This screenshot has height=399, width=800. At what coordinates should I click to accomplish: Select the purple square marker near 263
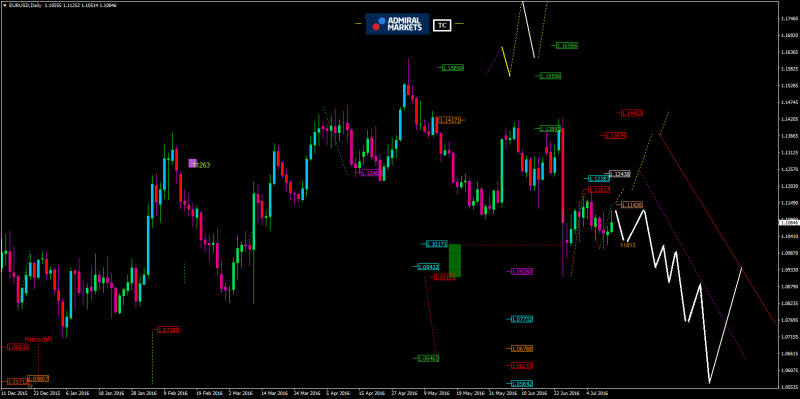coord(192,163)
